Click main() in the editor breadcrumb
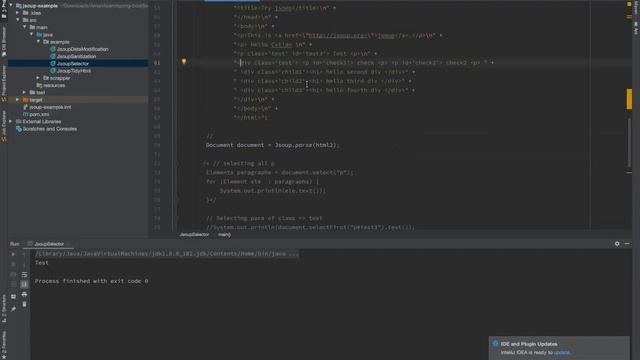Screen dimensions: 640x360 224,235
